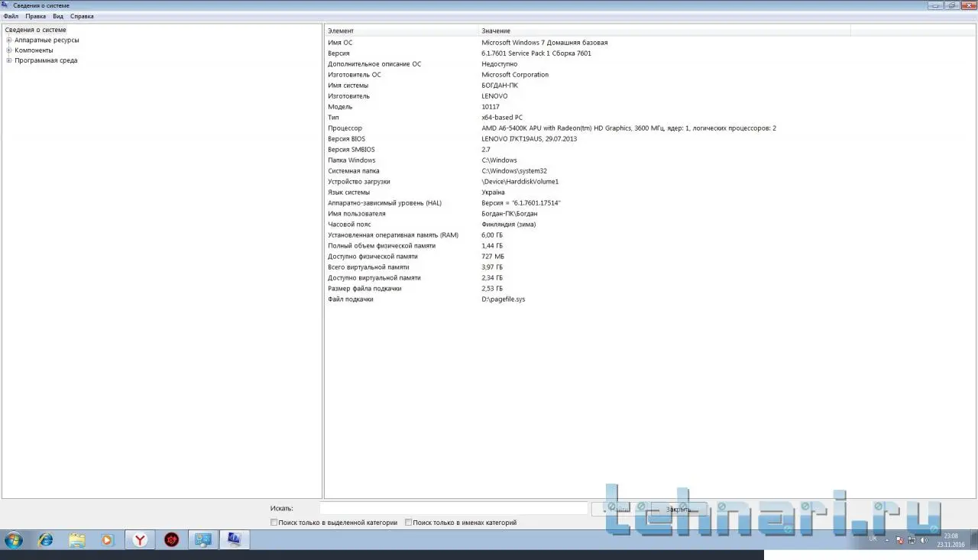The height and width of the screenshot is (560, 978).
Task: Launch Internet Explorer from the taskbar
Action: coord(46,540)
